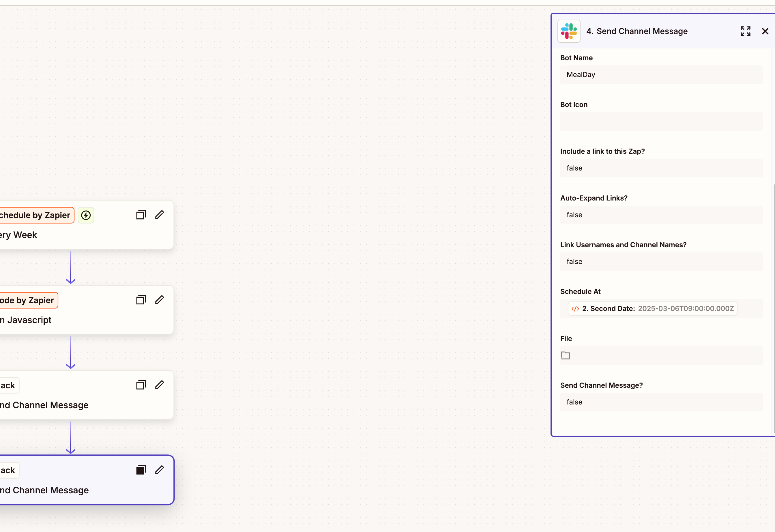Copy the first Slack message step
This screenshot has height=532, width=775.
click(x=141, y=385)
